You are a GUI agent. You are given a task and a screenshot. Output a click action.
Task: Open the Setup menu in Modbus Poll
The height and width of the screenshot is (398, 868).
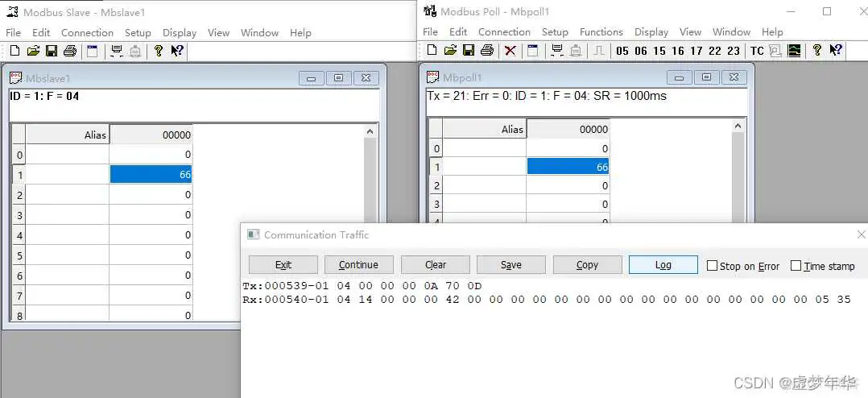[554, 32]
